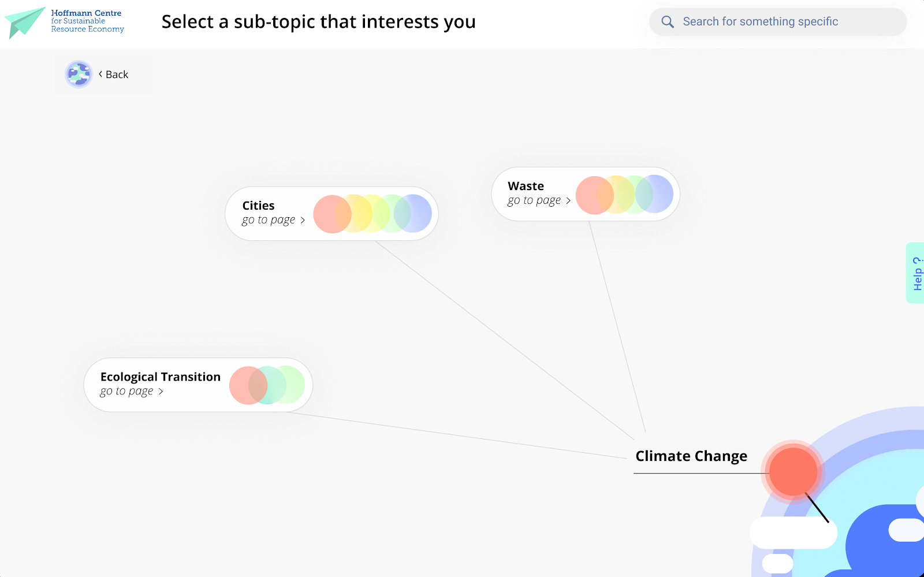Image resolution: width=924 pixels, height=577 pixels.
Task: Click the red circle in the Cities card
Action: 332,214
